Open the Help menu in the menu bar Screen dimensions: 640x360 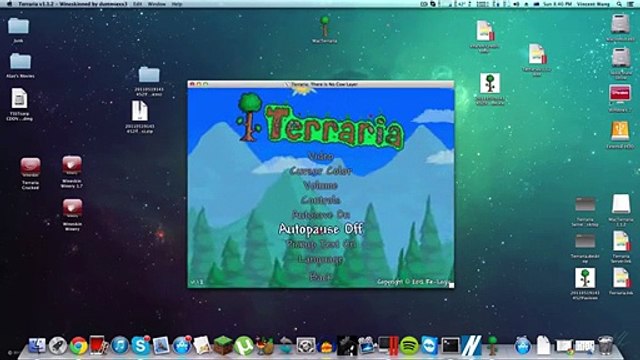(x=177, y=4)
